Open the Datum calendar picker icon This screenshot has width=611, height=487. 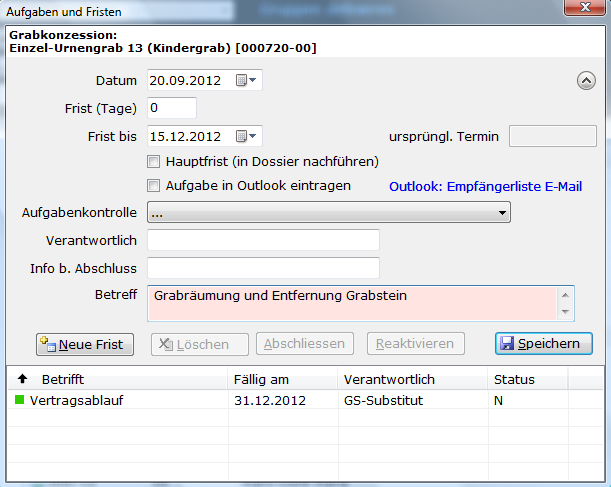[x=246, y=80]
